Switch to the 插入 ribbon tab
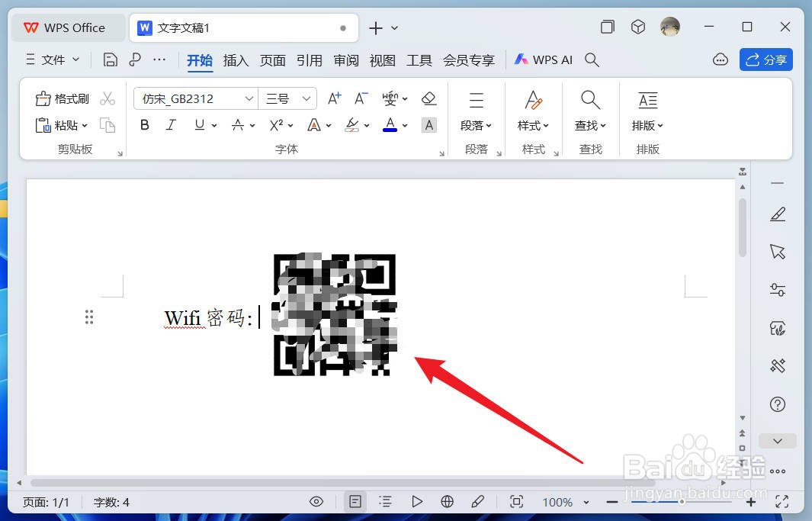This screenshot has width=812, height=521. [236, 59]
